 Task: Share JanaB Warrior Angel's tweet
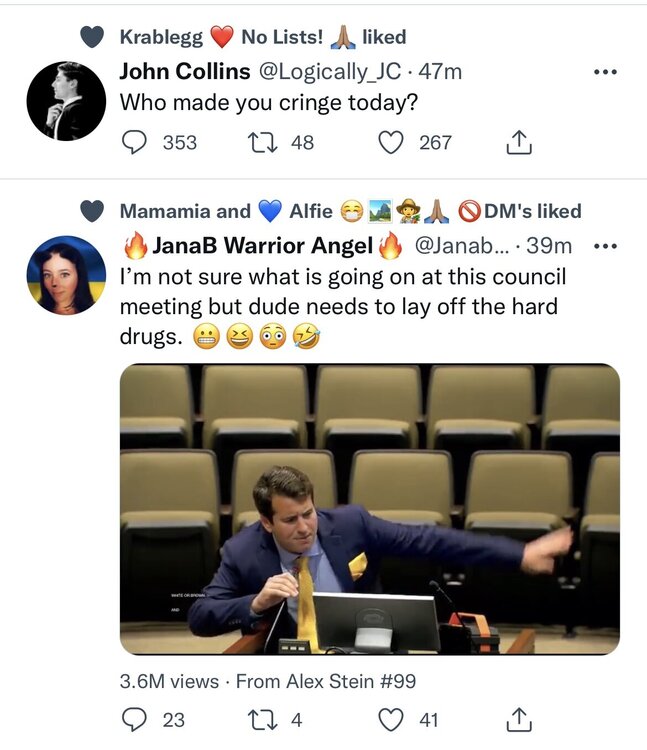[x=518, y=718]
